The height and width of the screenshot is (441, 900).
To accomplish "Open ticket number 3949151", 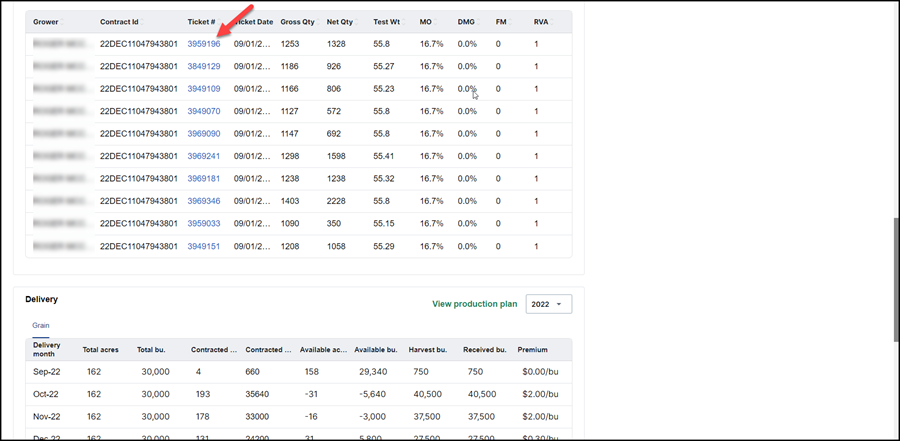I will pos(204,246).
